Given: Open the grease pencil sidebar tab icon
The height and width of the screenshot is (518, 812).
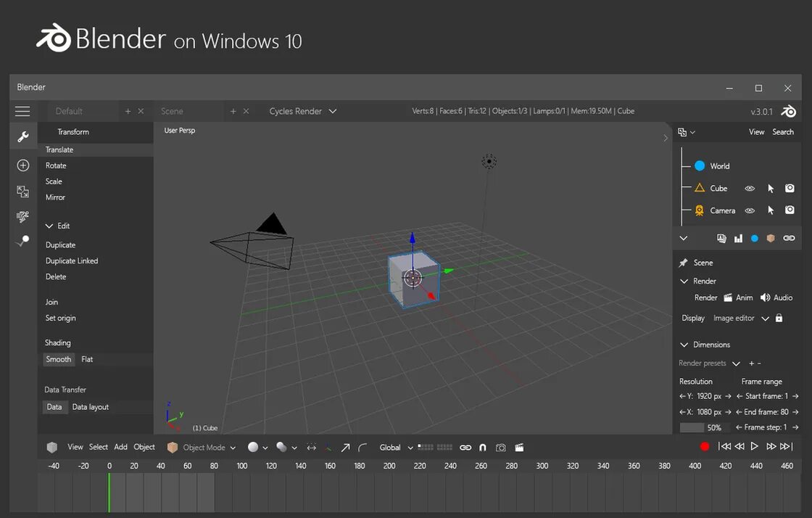Looking at the screenshot, I should [22, 216].
